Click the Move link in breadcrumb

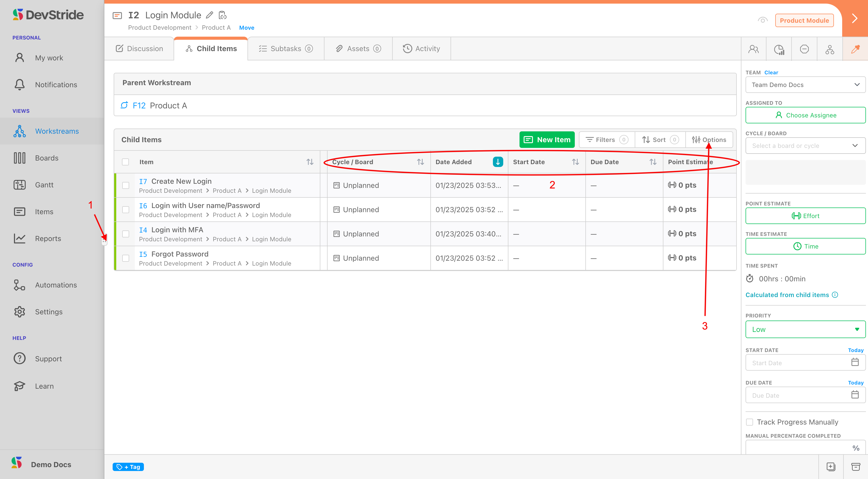(246, 28)
